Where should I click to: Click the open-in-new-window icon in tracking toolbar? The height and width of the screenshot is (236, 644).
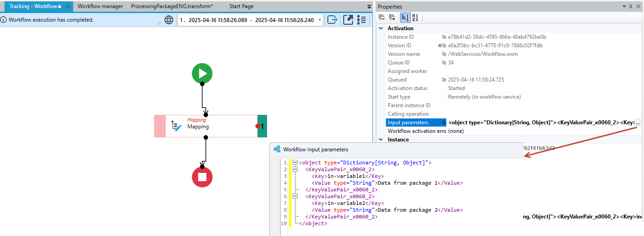[x=348, y=20]
